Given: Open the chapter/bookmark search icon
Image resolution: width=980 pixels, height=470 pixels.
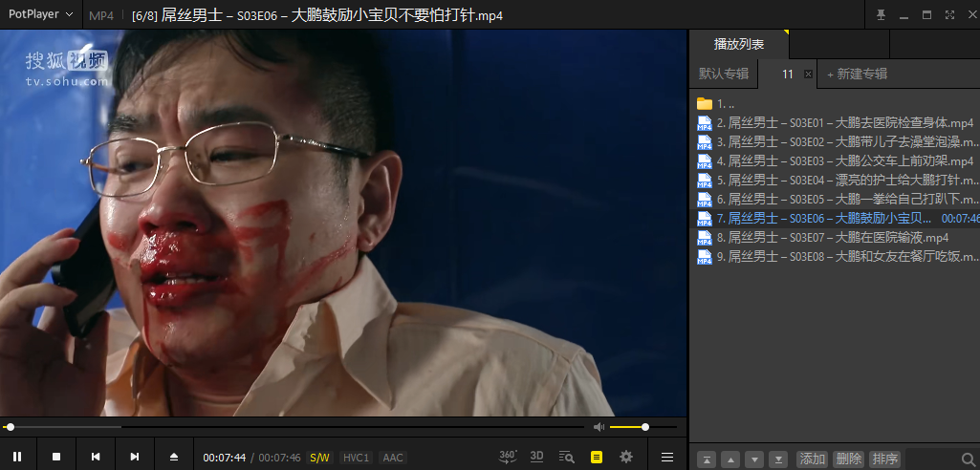Looking at the screenshot, I should 566,457.
